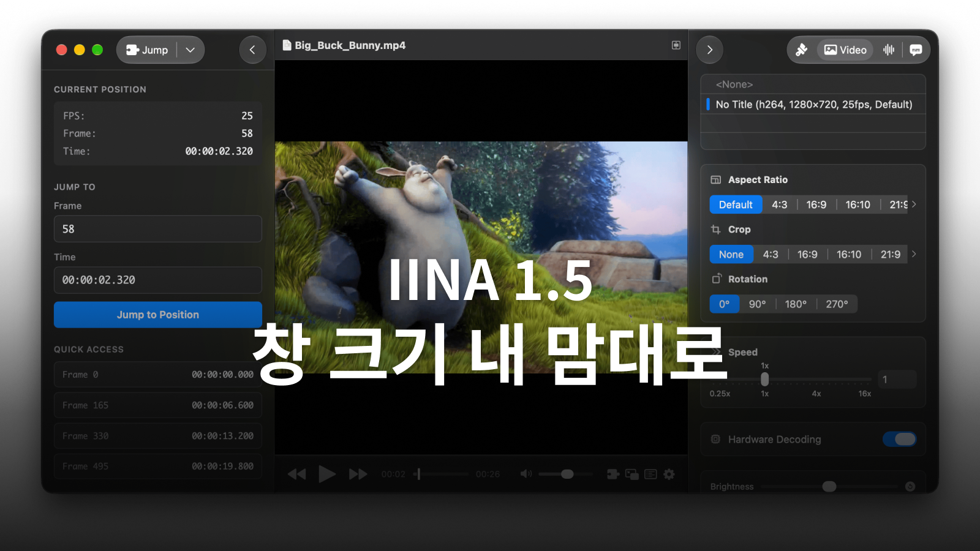
Task: Set crop to 16:9
Action: 807,254
